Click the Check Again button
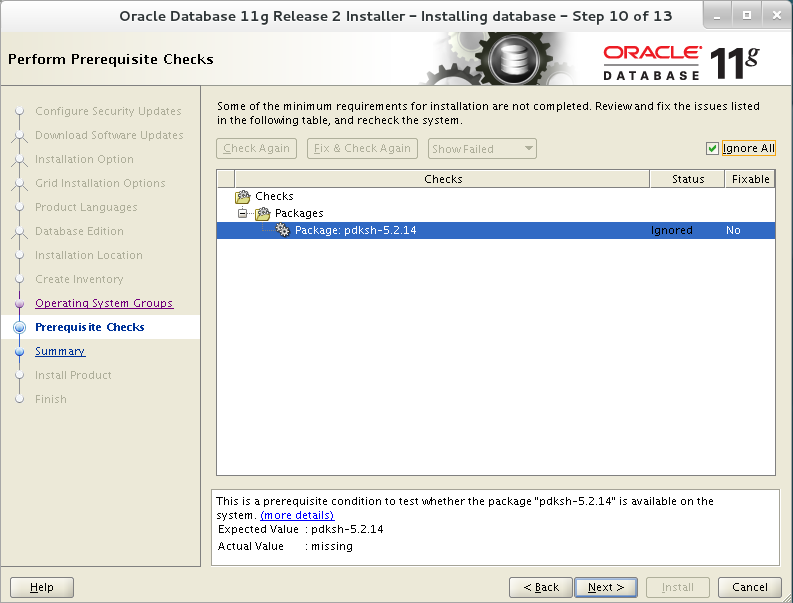The height and width of the screenshot is (603, 793). (256, 148)
